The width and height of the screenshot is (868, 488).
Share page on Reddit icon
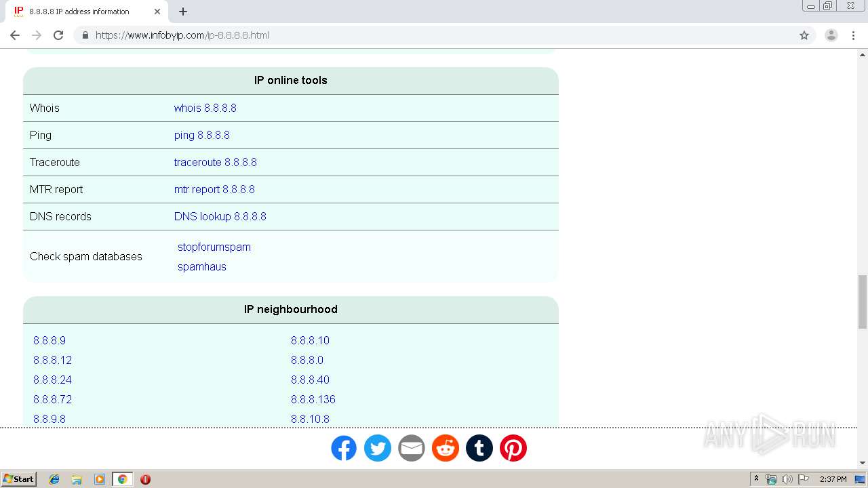[x=446, y=448]
